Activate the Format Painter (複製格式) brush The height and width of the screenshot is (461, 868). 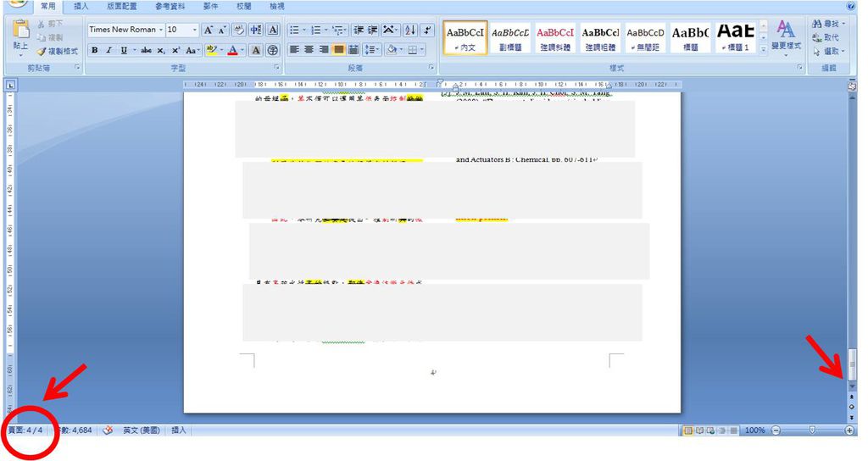[x=58, y=51]
